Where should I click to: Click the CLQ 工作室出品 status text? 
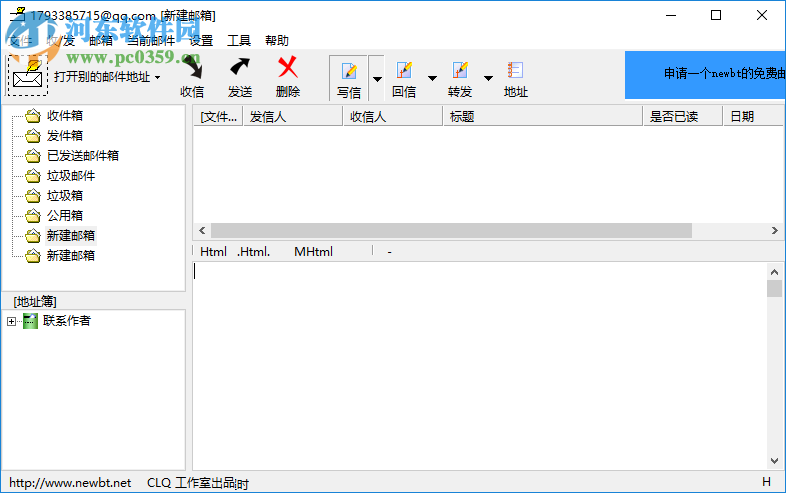coord(191,483)
